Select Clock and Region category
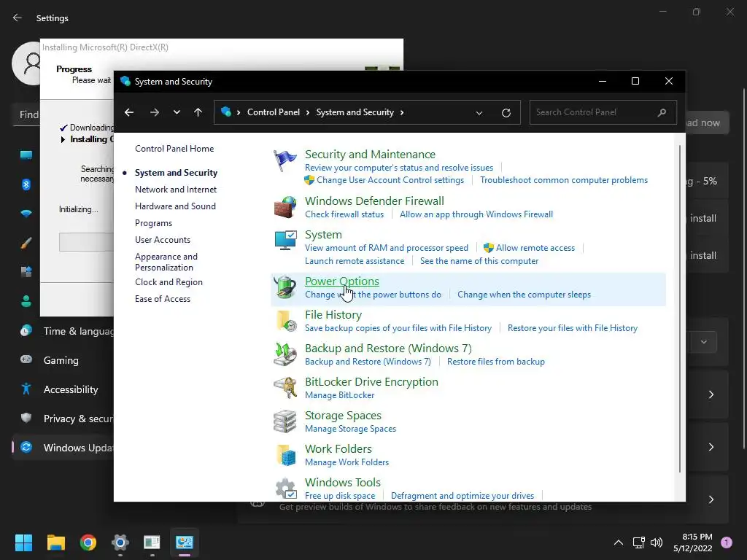The width and height of the screenshot is (747, 560). click(x=169, y=282)
